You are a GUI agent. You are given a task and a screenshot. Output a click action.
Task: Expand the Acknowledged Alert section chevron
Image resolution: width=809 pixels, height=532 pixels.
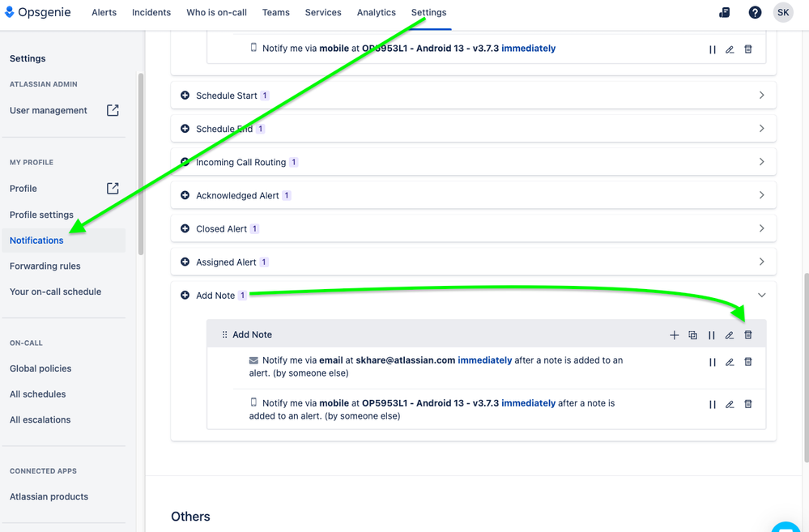coord(761,195)
